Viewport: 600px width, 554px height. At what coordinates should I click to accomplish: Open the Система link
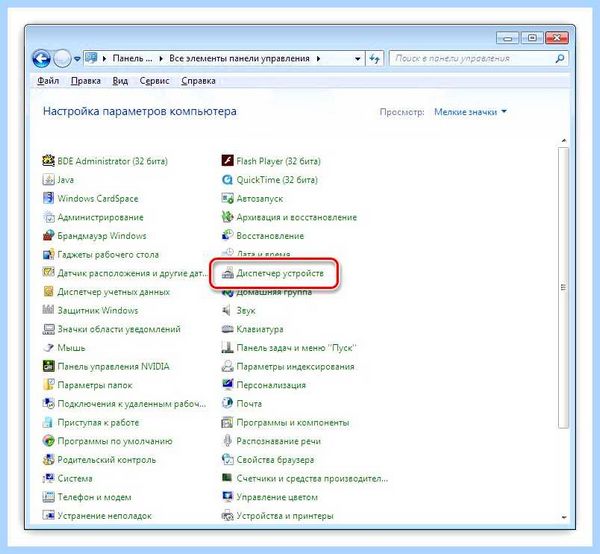tap(75, 478)
